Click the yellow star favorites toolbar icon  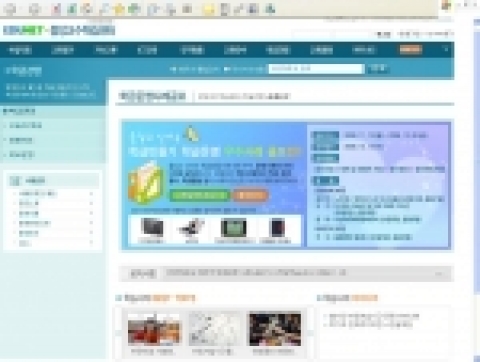pos(119,9)
